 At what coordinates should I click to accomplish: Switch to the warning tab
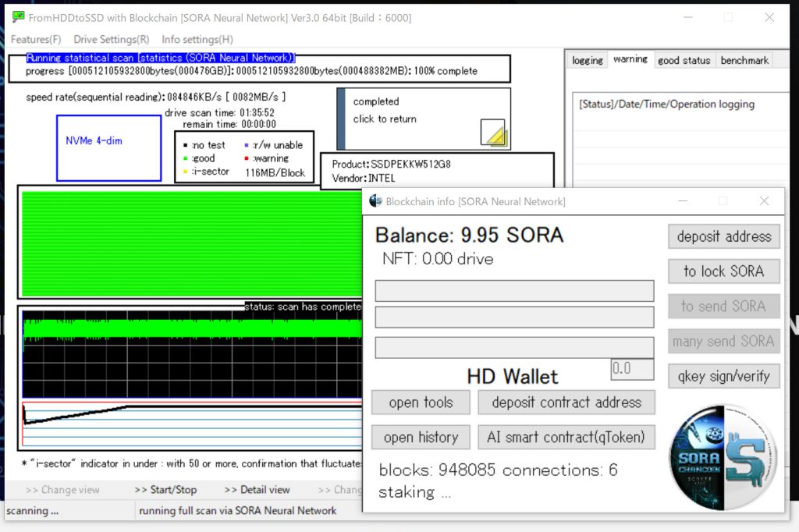[630, 59]
